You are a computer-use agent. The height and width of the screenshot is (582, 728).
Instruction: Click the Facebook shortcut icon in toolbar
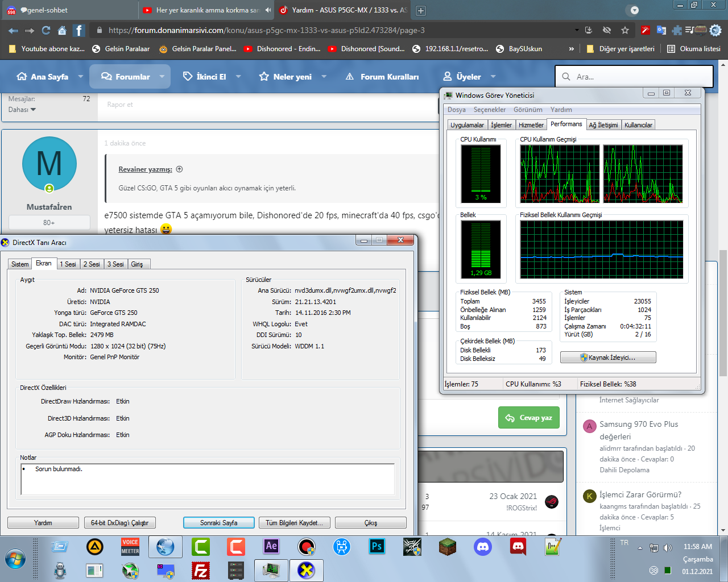79,30
